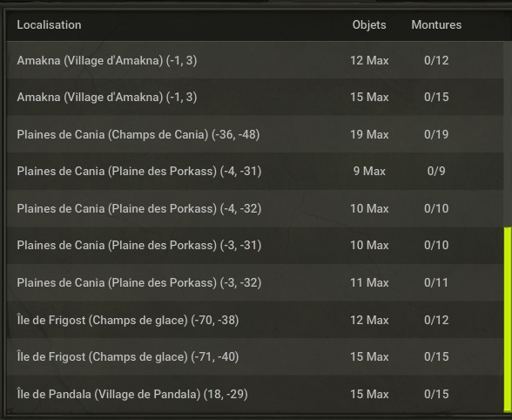Click the green scrollbar thumb
This screenshot has width=512, height=420.
(x=508, y=320)
